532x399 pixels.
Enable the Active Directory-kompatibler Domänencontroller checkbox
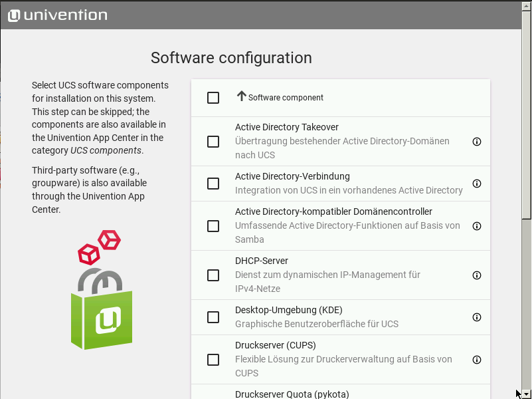[213, 226]
